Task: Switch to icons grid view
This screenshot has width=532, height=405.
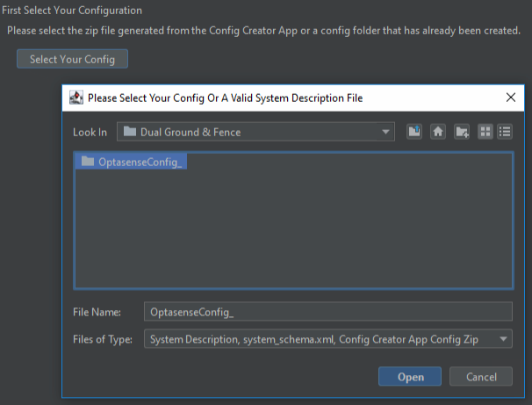Action: [x=485, y=132]
